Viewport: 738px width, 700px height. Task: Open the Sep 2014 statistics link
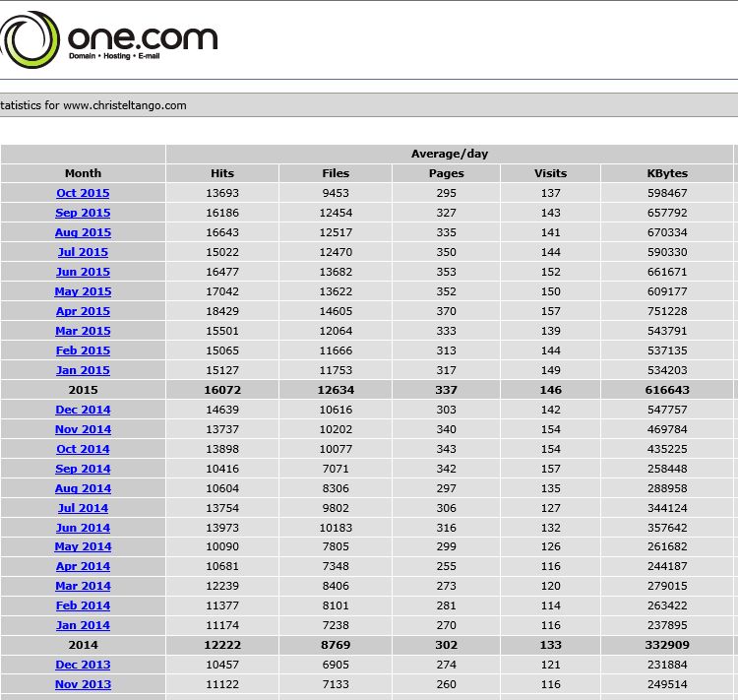[83, 470]
